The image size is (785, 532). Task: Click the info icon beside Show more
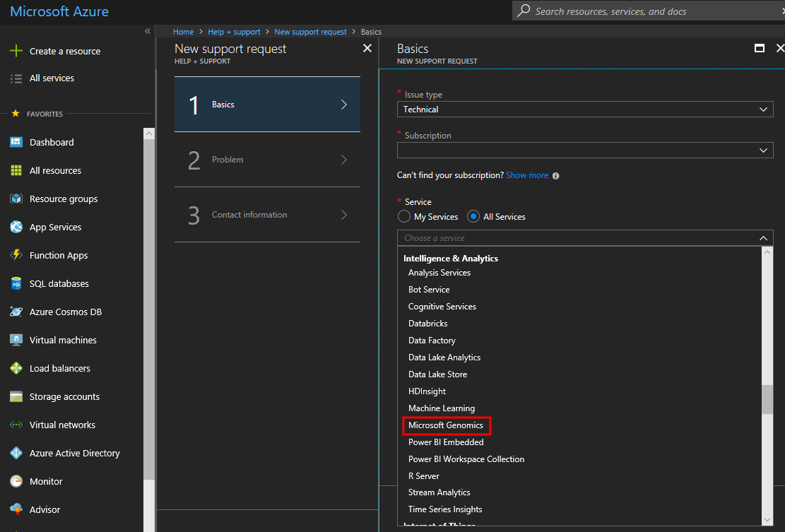coord(556,176)
